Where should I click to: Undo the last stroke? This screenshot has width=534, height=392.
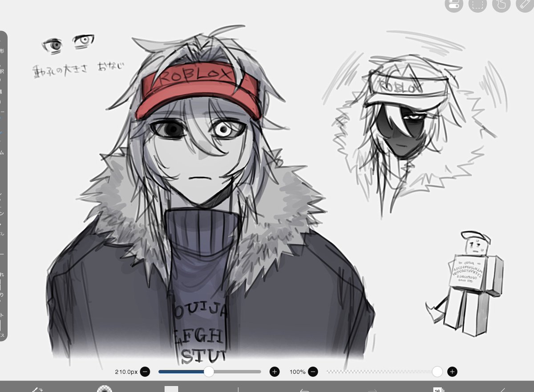pos(305,390)
